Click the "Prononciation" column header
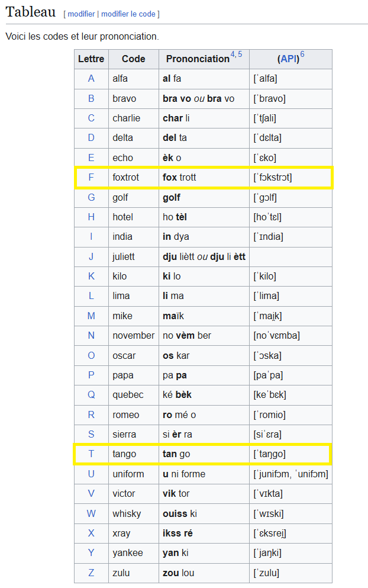Screen dimensions: 368x588 [198, 59]
